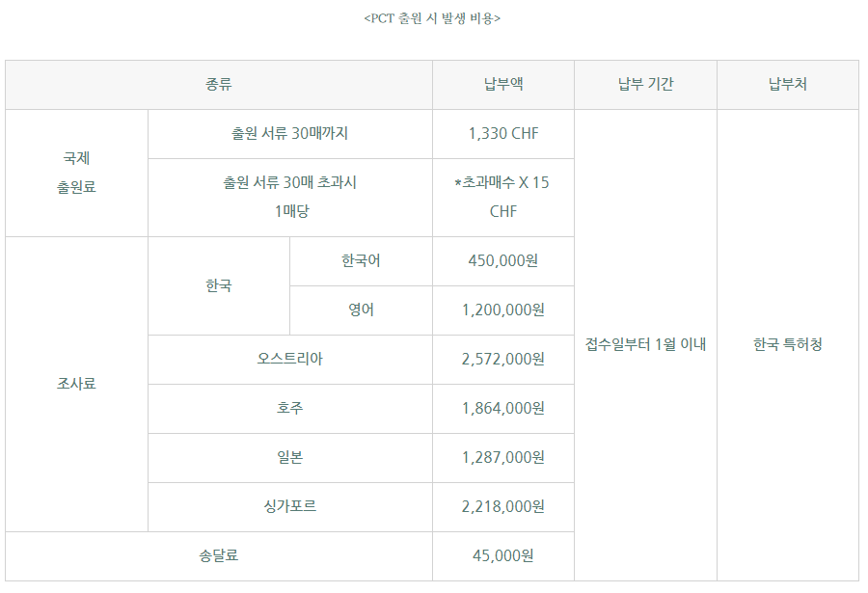Click the PCT 출원 시 발생 비용 title

(432, 18)
